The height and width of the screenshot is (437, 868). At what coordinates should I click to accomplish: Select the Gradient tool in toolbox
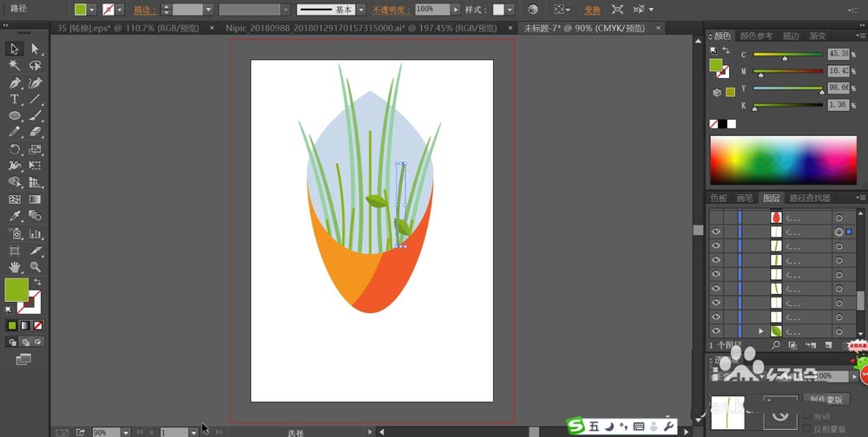coord(35,199)
